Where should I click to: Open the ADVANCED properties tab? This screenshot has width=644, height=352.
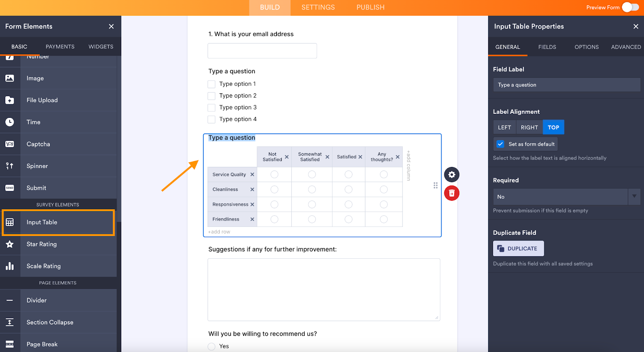[x=626, y=47]
